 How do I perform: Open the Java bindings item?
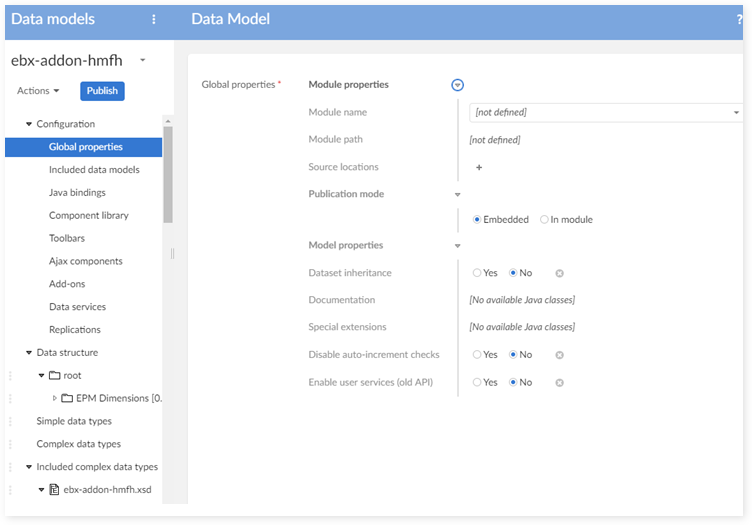pos(77,193)
